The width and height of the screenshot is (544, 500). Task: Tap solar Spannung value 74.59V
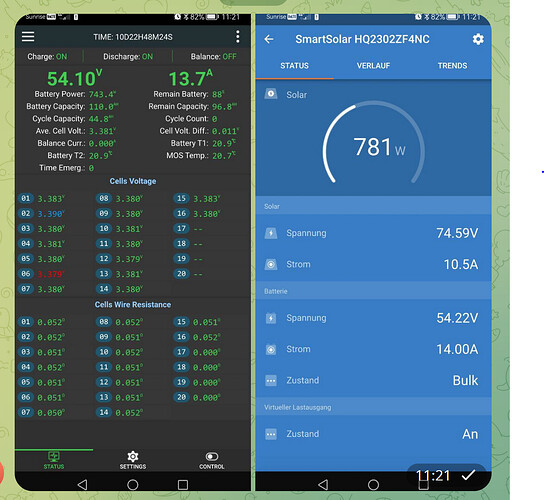click(x=457, y=233)
